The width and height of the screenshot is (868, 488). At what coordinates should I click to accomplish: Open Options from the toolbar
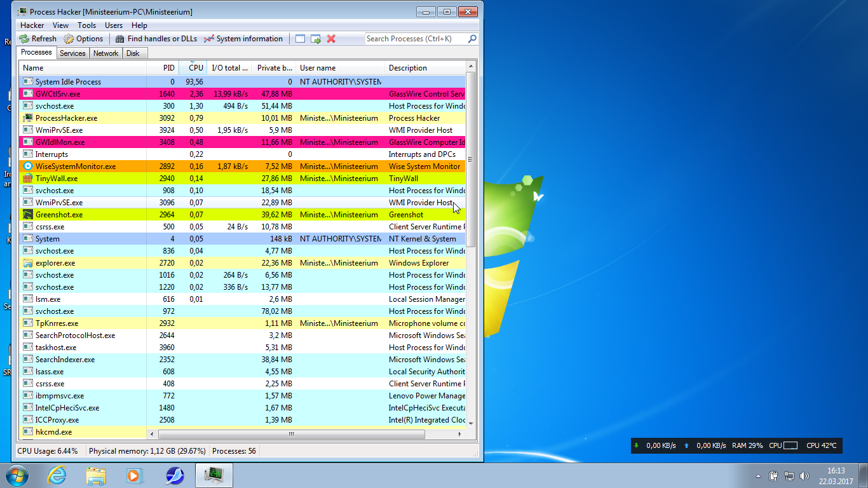tap(83, 39)
